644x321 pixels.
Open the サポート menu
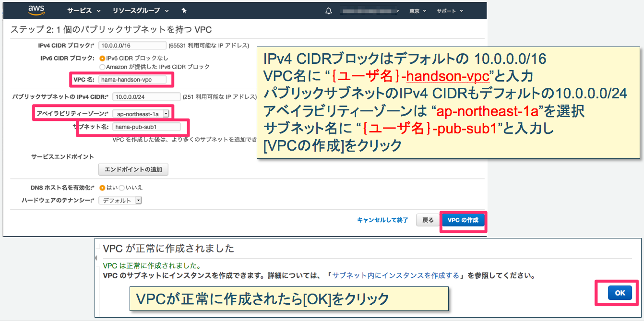(450, 11)
